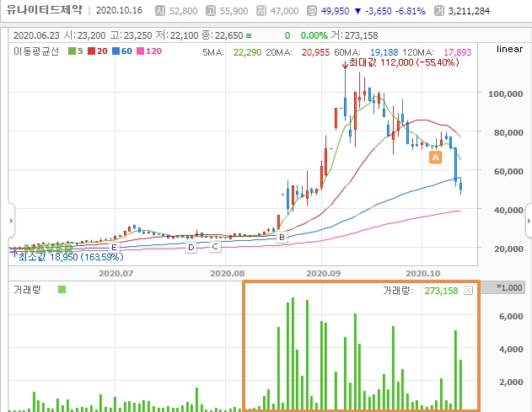Screen dimensions: 532x412
Task: Click the 80,000 price axis label
Action: tap(508, 132)
